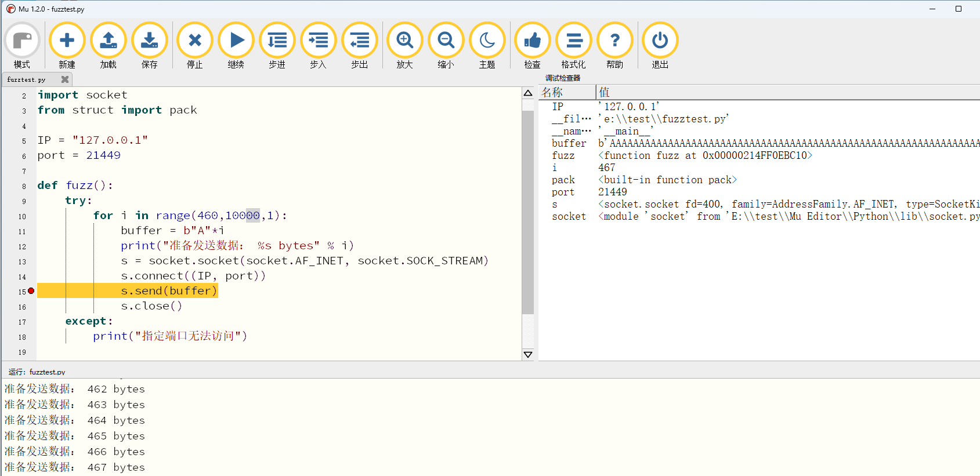Tidy code with 格式化 button
Screen dimensions: 980x476
(x=574, y=46)
